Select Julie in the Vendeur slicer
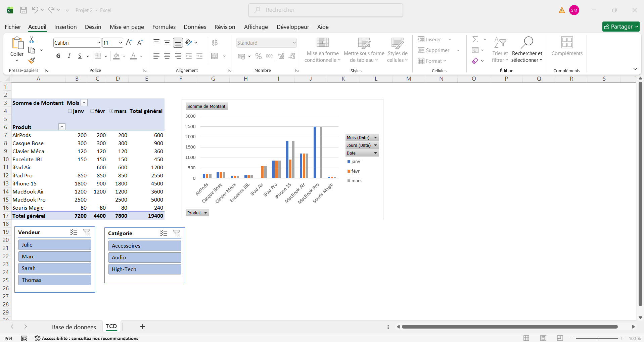The image size is (644, 342). point(54,245)
